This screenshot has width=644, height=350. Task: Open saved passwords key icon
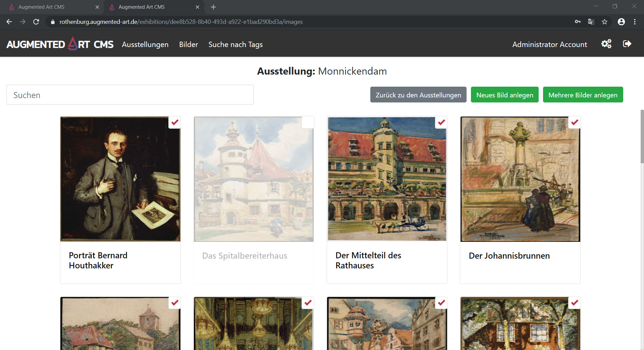(578, 22)
